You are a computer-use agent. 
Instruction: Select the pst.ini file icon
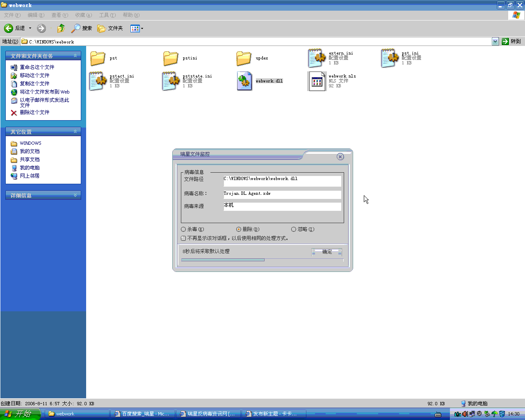(390, 58)
